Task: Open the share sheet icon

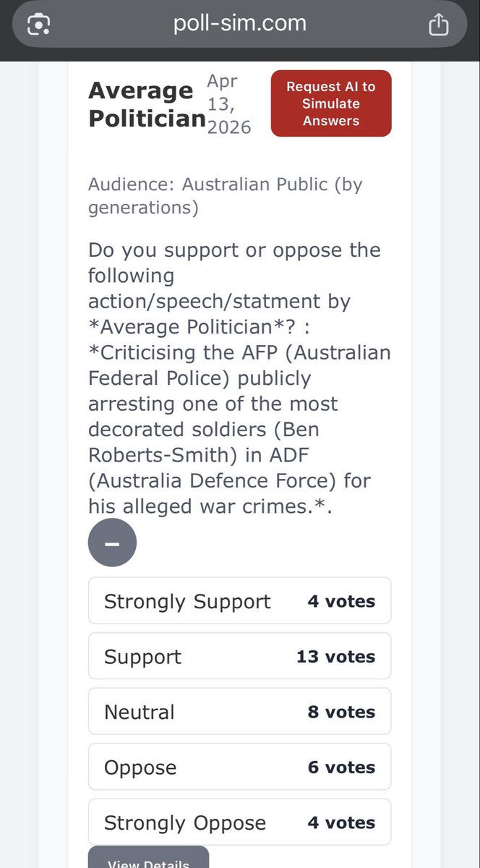Action: pos(439,25)
